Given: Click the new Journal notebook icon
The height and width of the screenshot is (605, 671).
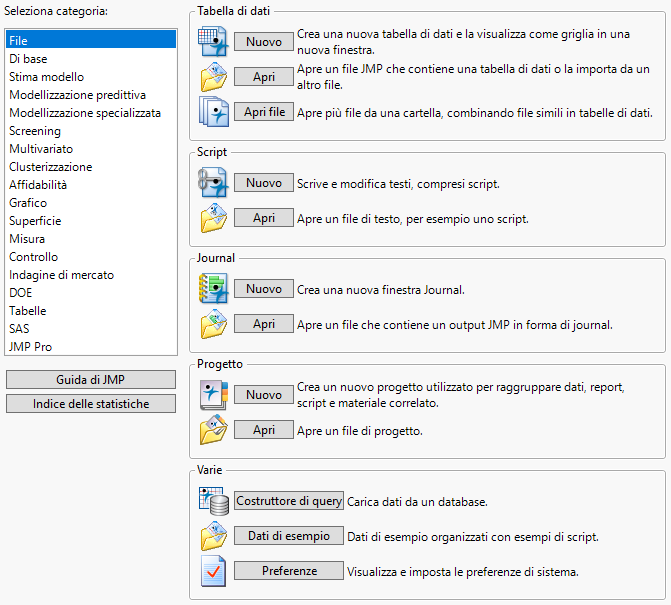Looking at the screenshot, I should [213, 289].
